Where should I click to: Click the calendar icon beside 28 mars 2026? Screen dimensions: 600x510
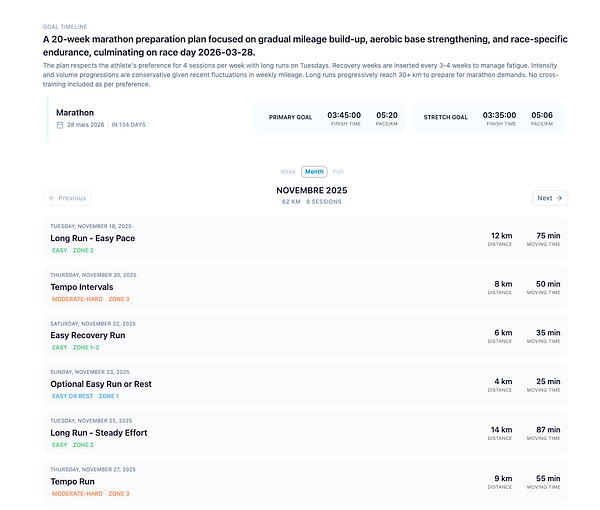60,125
